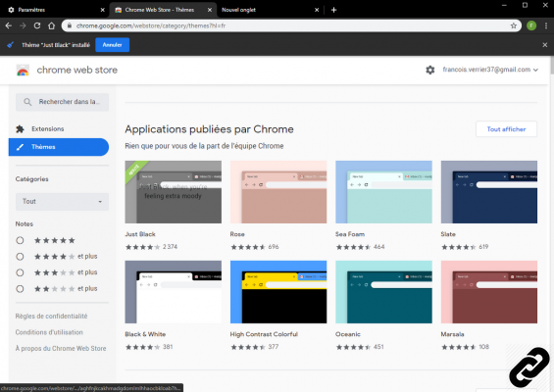
Task: Click the Just Black rating count 2 374
Action: click(x=170, y=247)
